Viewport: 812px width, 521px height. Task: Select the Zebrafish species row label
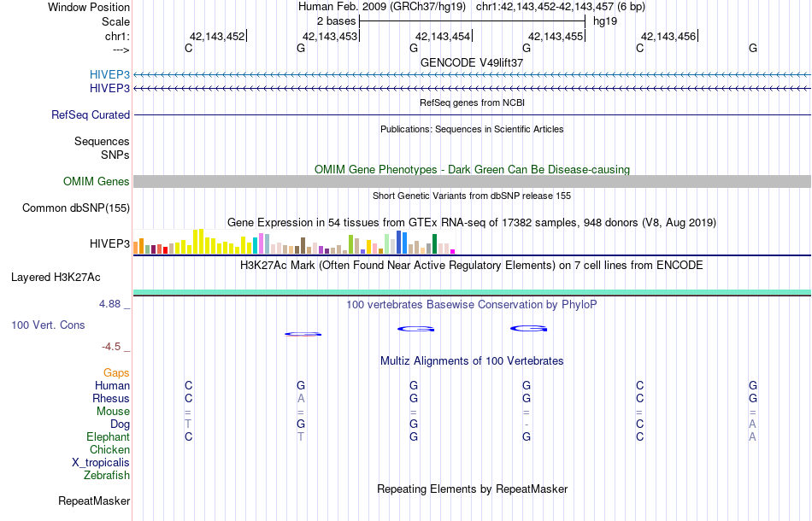107,475
